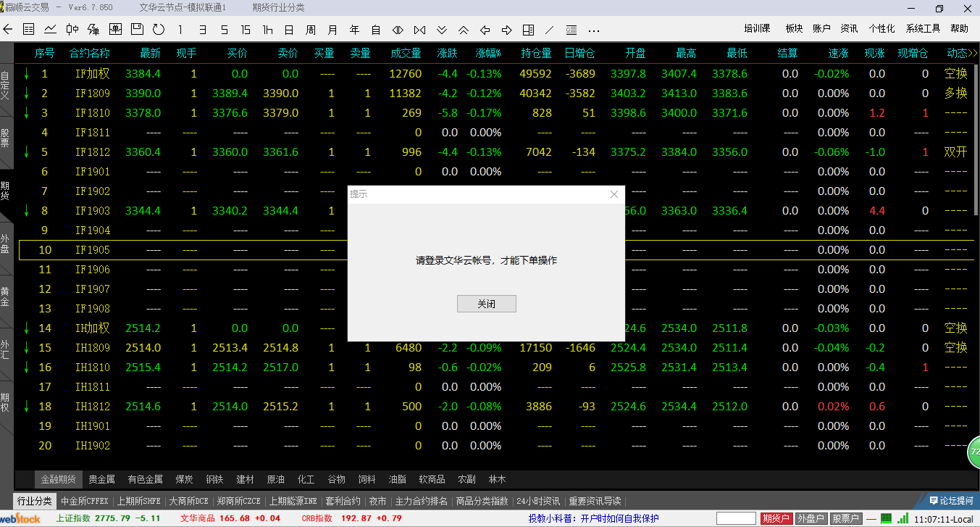Image resolution: width=980 pixels, height=527 pixels.
Task: Click the hollow right arrow icon
Action: pyautogui.click(x=507, y=30)
